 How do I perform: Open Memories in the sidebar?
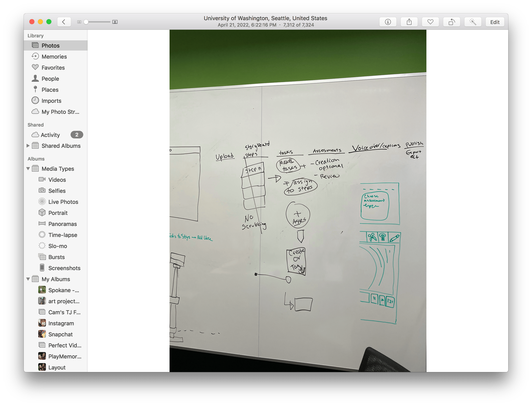tap(54, 56)
